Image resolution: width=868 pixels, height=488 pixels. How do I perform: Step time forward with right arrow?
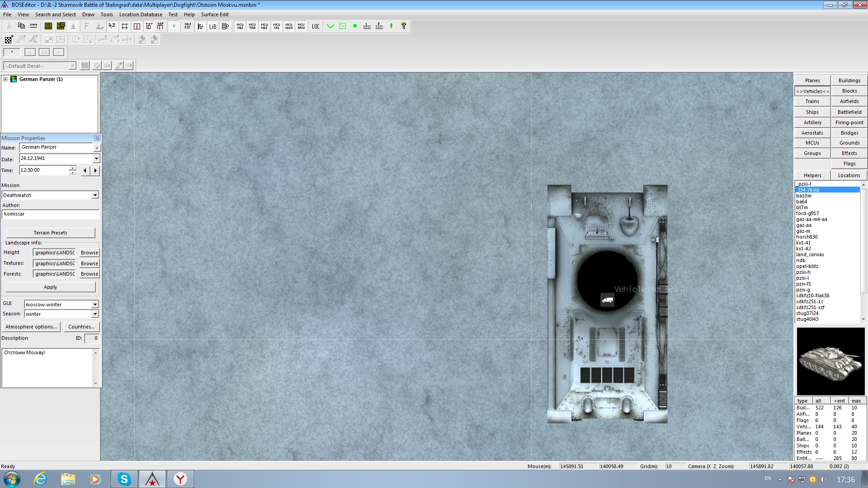tap(95, 170)
